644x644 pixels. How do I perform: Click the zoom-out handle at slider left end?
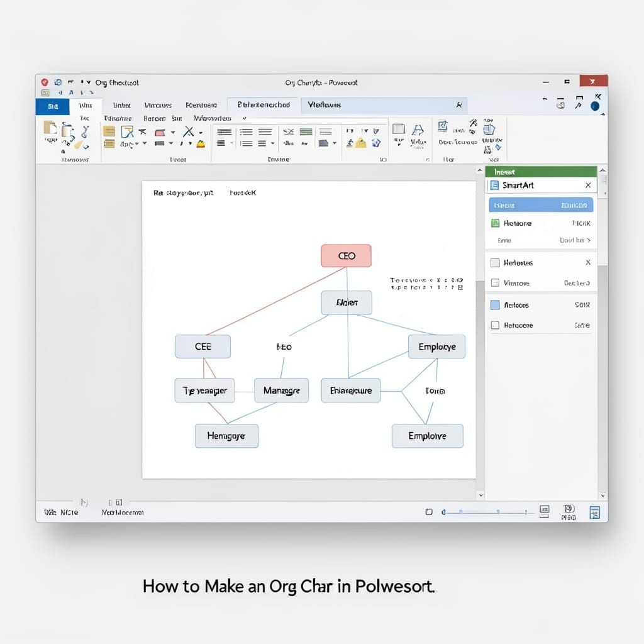tap(443, 512)
